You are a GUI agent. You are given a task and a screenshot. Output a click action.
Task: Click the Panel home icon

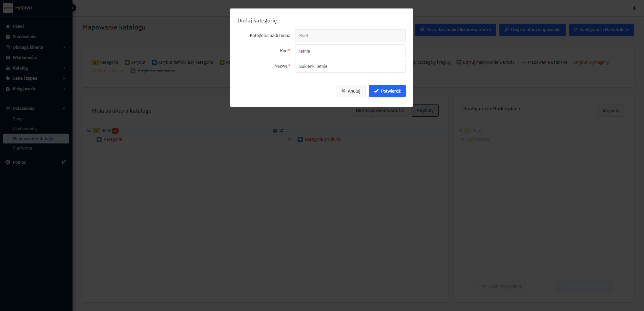point(8,26)
